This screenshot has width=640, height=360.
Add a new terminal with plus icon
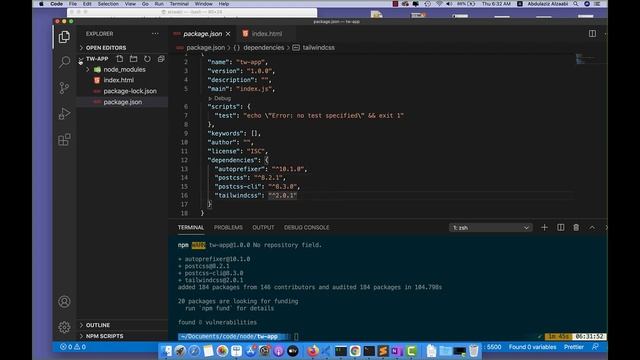click(x=544, y=227)
